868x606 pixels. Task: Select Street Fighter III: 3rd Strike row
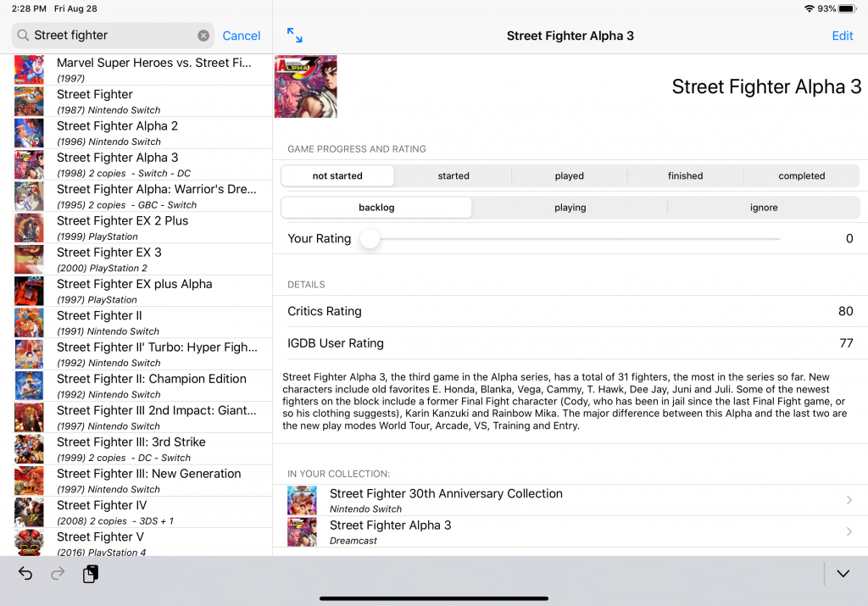[136, 448]
